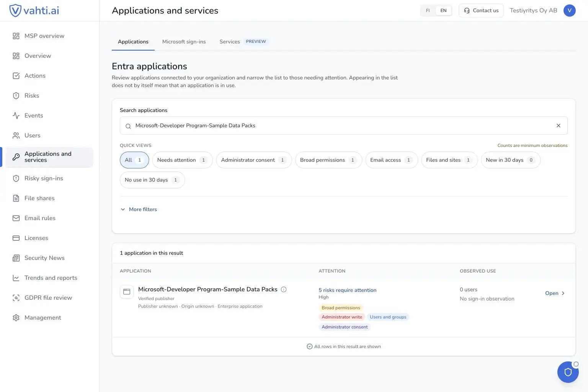Clear the application search field
This screenshot has width=588, height=392.
coord(559,126)
